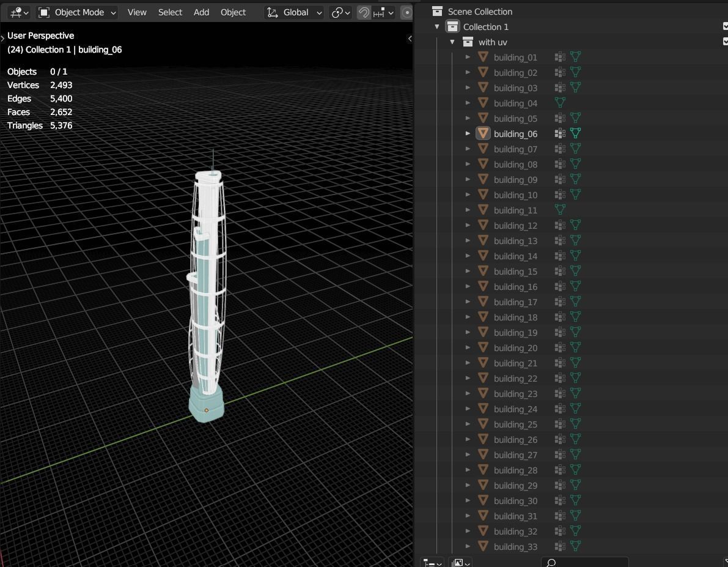Select building_19 name in outliner
This screenshot has height=567, width=728.
click(515, 333)
